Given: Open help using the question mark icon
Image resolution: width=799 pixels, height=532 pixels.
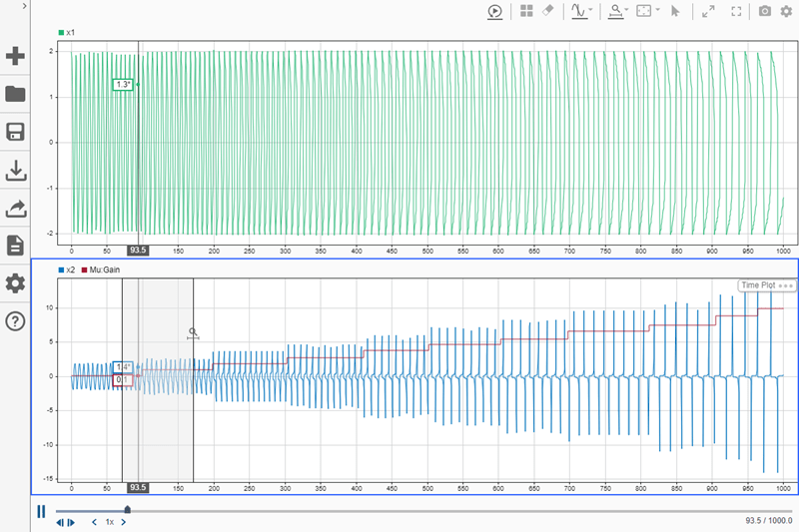Looking at the screenshot, I should pos(15,321).
